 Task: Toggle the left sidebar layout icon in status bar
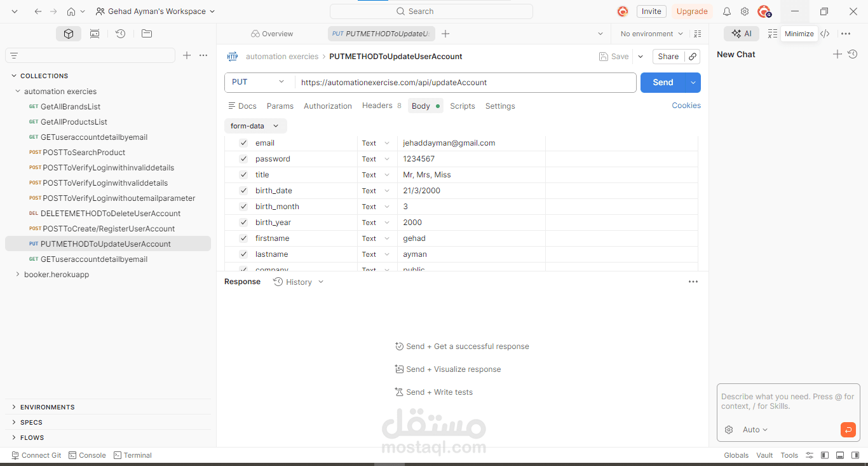(825, 455)
